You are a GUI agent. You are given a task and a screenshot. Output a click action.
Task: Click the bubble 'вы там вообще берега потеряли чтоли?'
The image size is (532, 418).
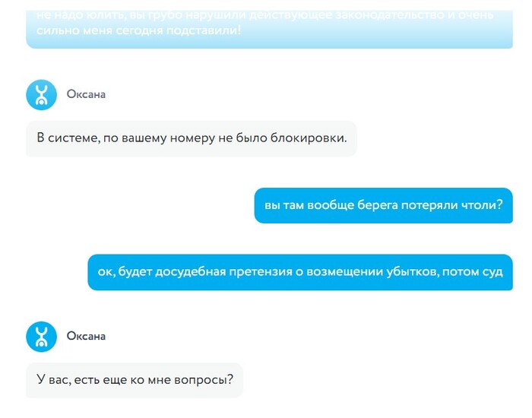tap(383, 205)
